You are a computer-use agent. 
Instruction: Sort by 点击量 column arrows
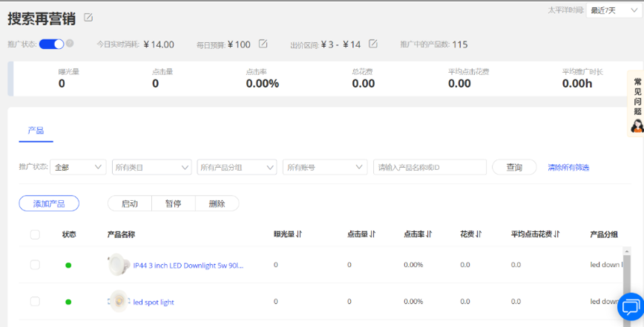372,234
